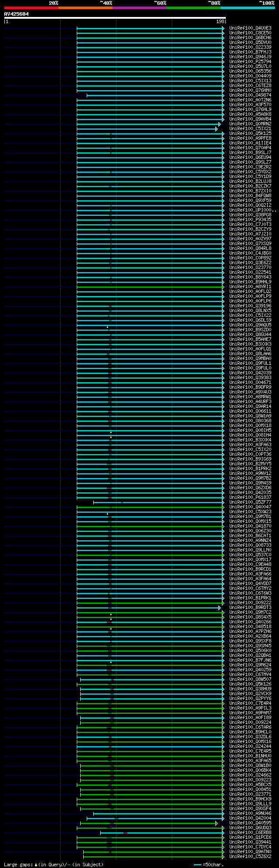Open hit UniRef100_B7FHJ3
Viewport: 279px width, 868px height.
(250, 52)
